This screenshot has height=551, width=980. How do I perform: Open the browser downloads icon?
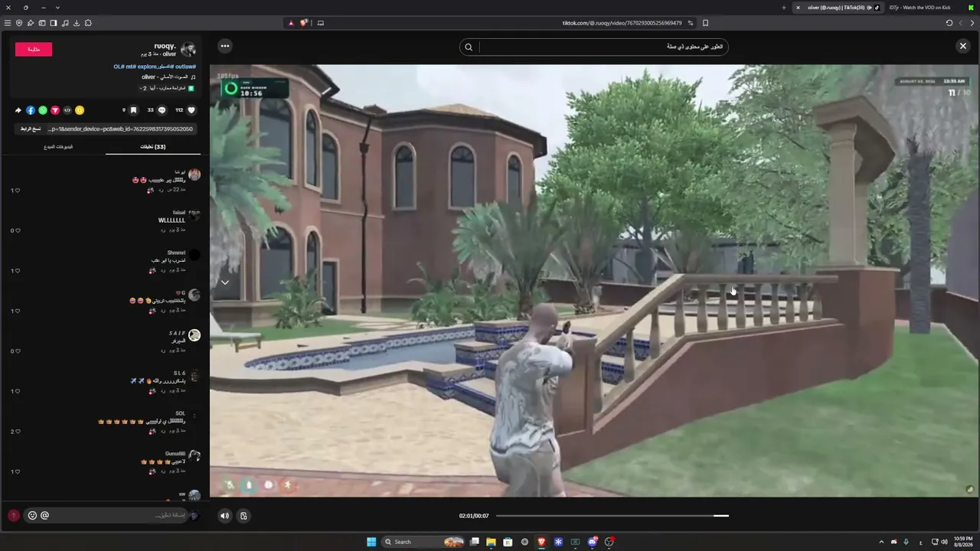pos(77,23)
